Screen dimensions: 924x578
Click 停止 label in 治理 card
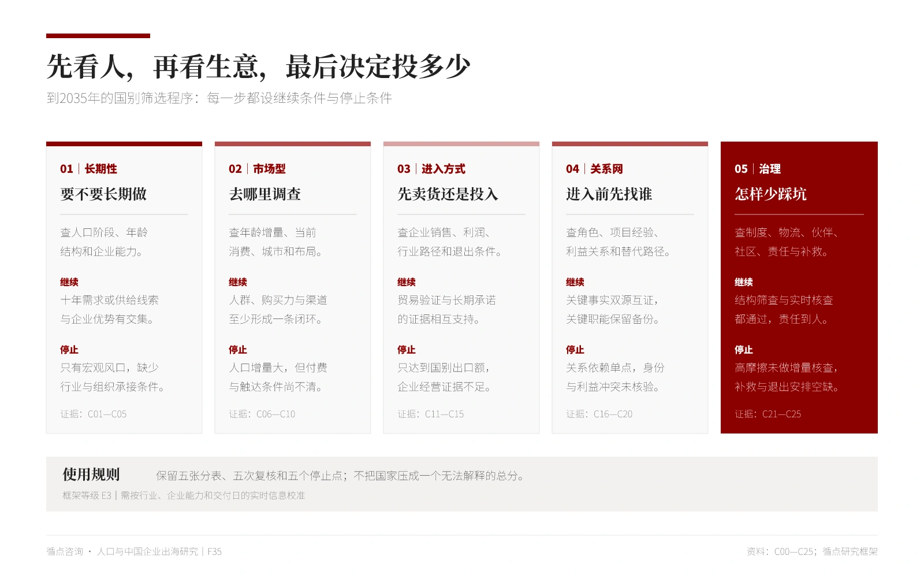[x=744, y=350]
